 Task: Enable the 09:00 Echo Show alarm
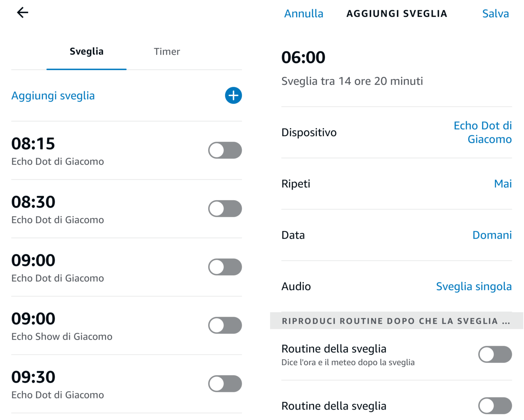coord(225,325)
